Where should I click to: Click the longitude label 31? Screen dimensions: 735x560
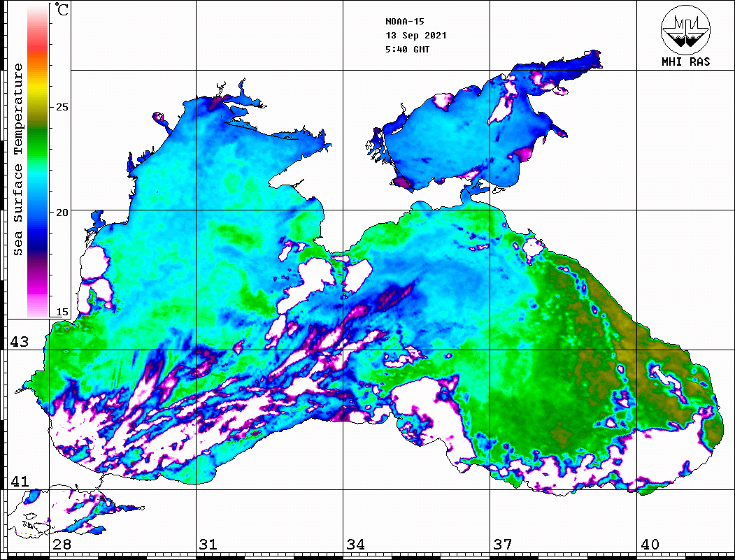click(208, 544)
